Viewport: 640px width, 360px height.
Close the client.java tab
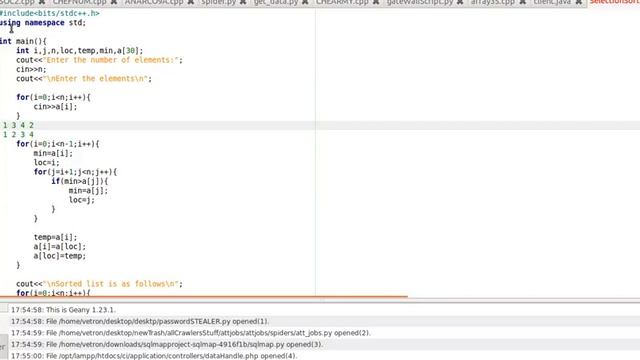coord(578,2)
